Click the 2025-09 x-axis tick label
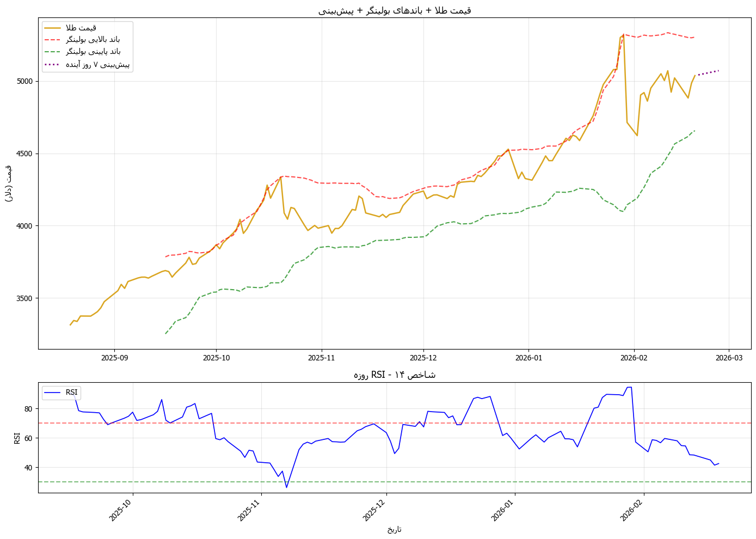Image resolution: width=756 pixels, height=539 pixels. point(114,358)
